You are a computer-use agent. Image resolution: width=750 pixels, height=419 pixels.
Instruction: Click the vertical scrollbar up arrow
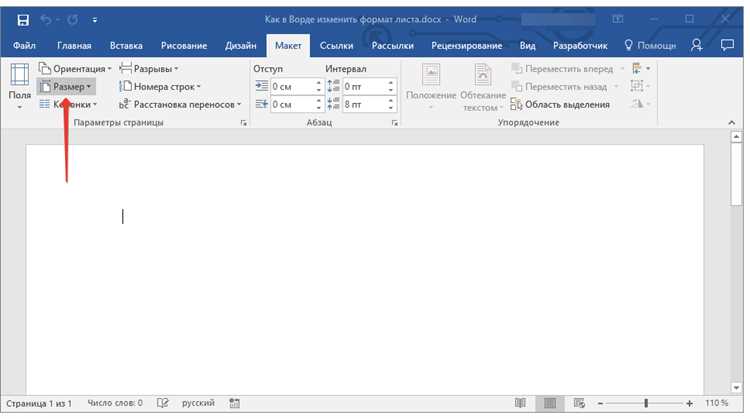(x=736, y=137)
